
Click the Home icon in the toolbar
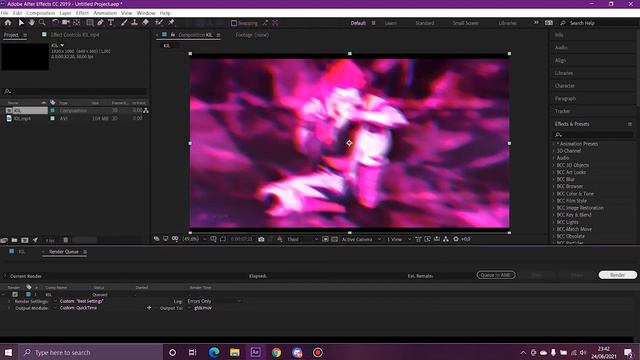click(8, 23)
